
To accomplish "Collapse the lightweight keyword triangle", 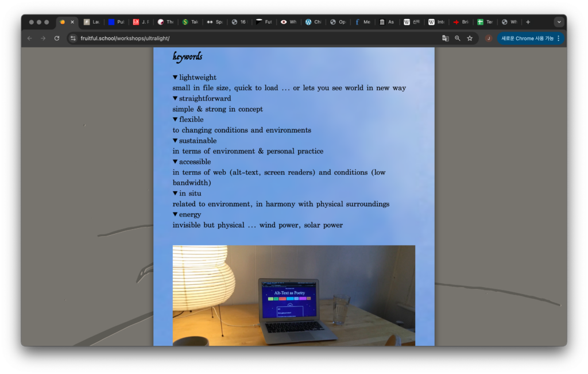I will click(x=176, y=78).
